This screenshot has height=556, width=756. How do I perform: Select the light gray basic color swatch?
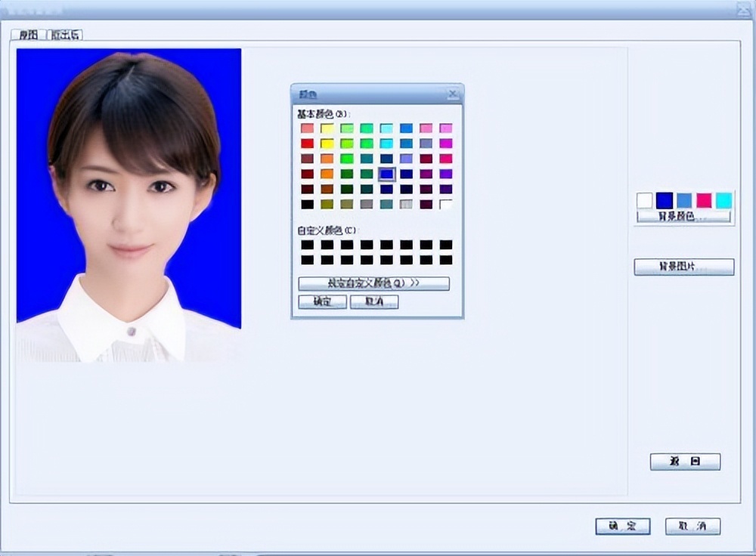(407, 204)
